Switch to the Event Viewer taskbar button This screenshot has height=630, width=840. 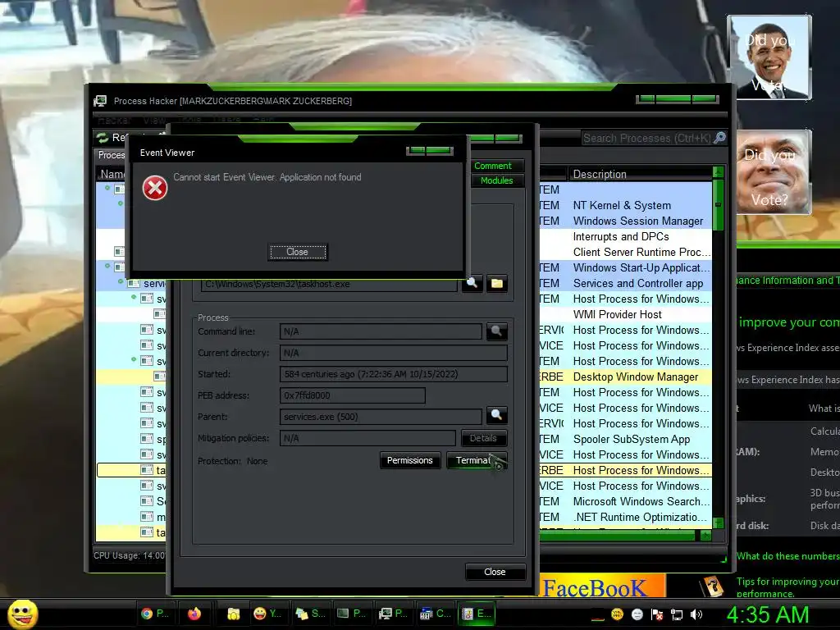pos(477,614)
